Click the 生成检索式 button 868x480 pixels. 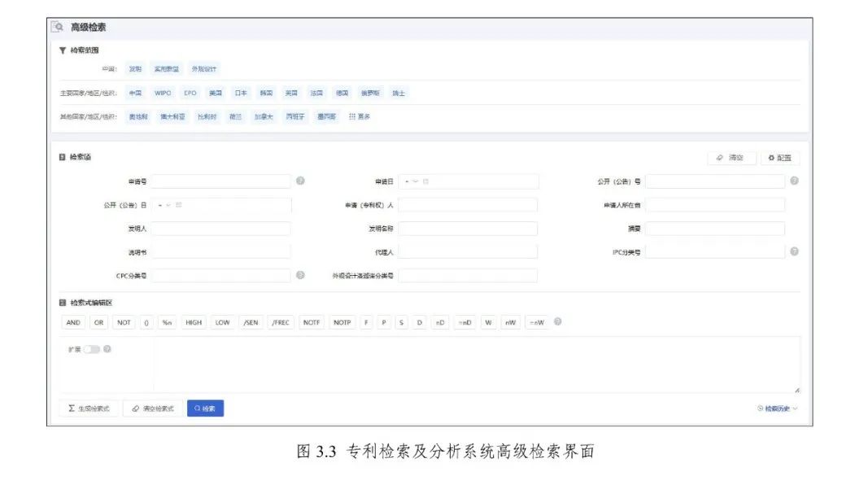point(89,408)
